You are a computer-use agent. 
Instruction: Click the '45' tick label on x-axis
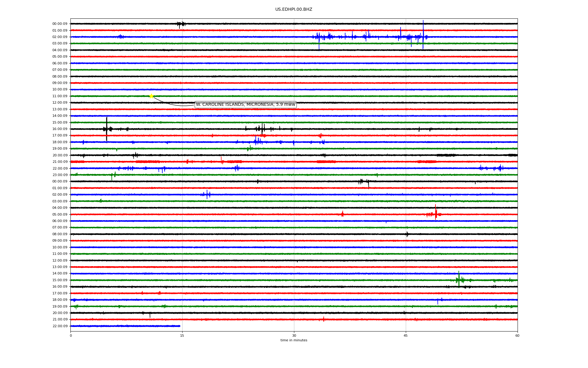[406, 335]
